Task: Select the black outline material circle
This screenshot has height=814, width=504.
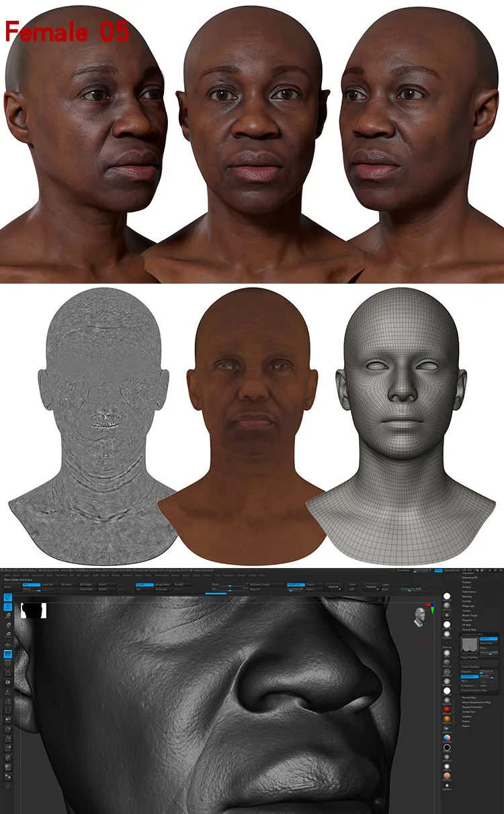Action: tap(447, 747)
